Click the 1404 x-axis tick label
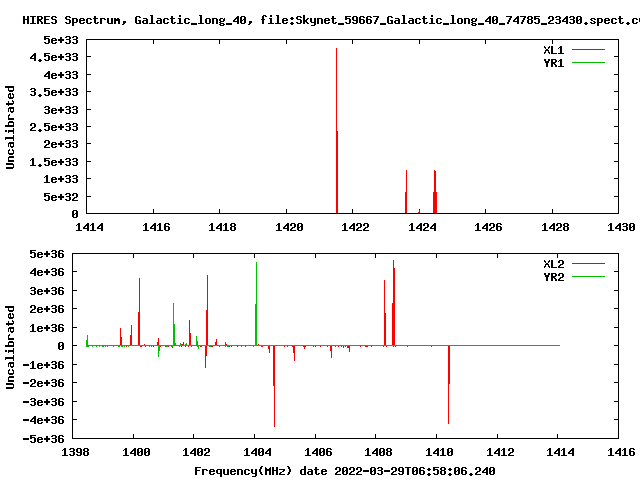 click(257, 452)
